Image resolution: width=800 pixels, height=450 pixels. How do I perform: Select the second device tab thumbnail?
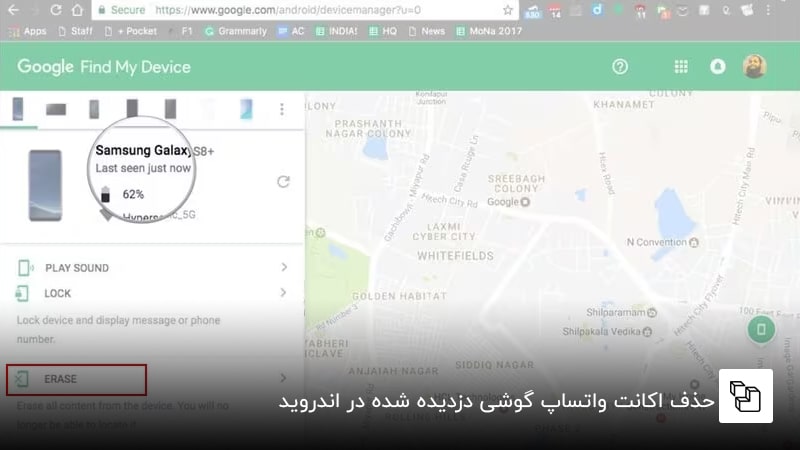(x=56, y=109)
